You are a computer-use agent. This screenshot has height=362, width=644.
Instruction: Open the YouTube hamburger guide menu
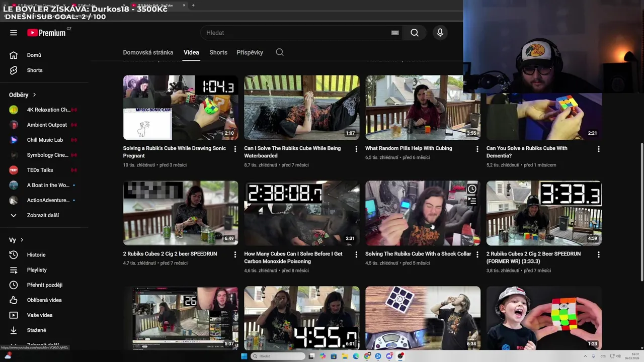click(x=14, y=33)
